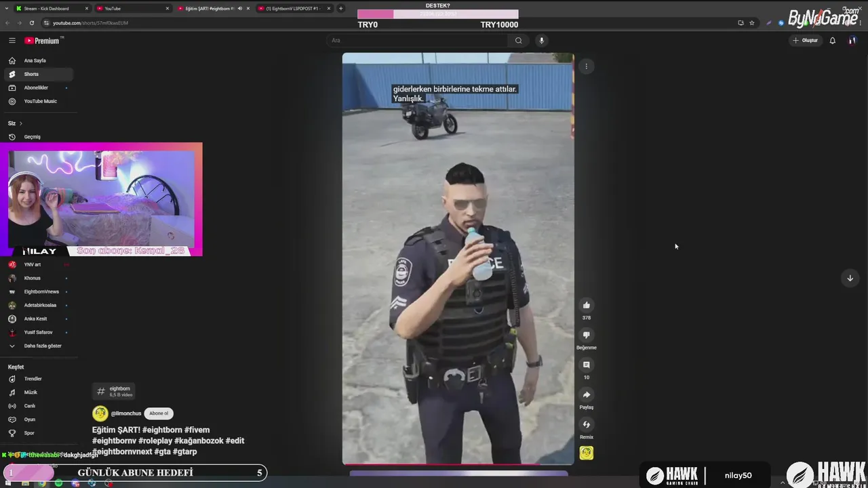Open the Anka Kesit subscription channel

[x=39, y=319]
